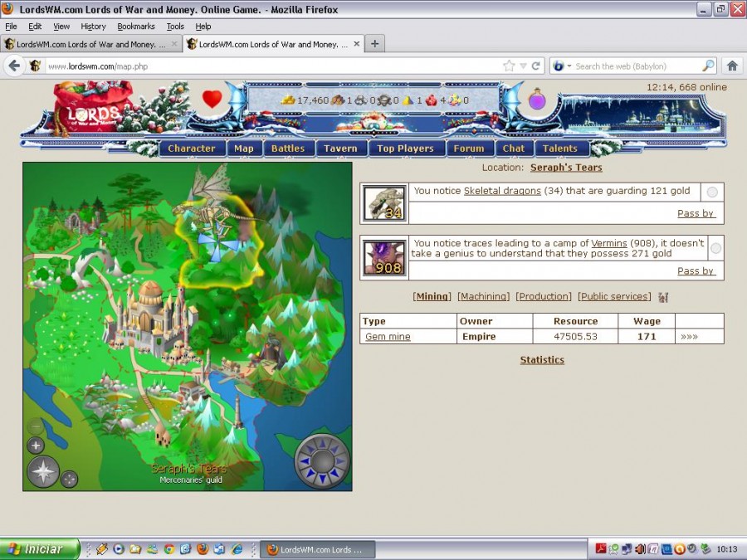Click the multicolored gems resource icon
This screenshot has width=747, height=560.
[455, 100]
